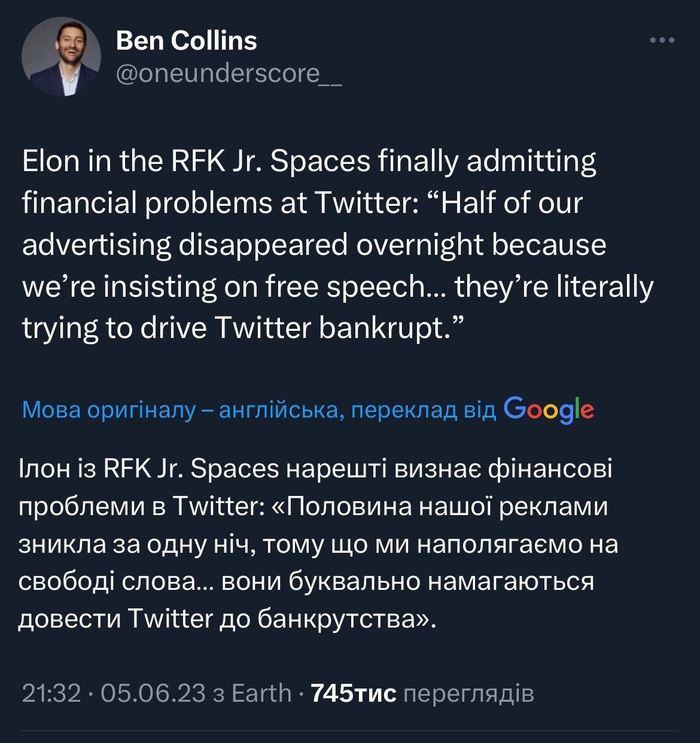Click the colorful Google logo
This screenshot has width=700, height=743.
(549, 409)
